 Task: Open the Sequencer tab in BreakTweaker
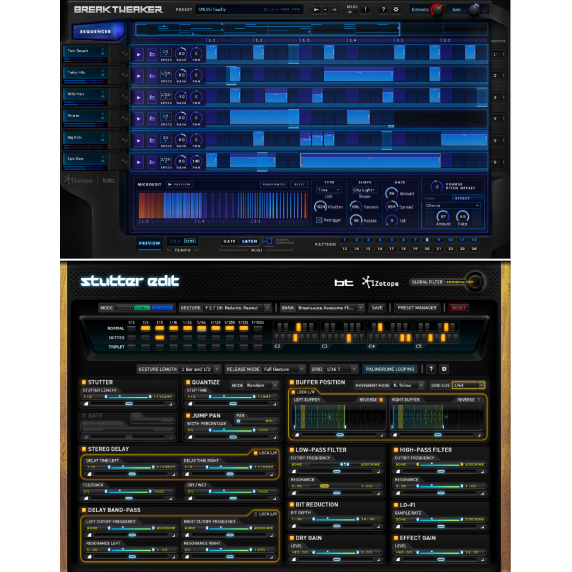97,31
